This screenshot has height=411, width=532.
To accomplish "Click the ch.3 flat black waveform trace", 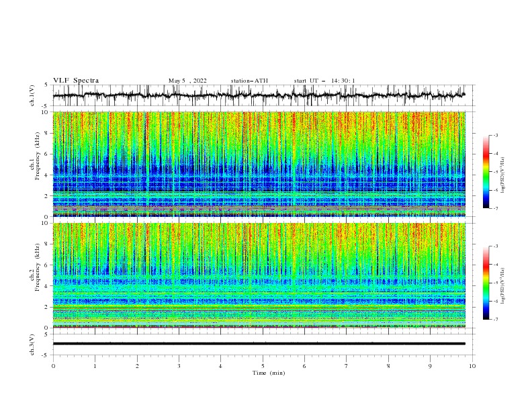I will click(x=259, y=344).
